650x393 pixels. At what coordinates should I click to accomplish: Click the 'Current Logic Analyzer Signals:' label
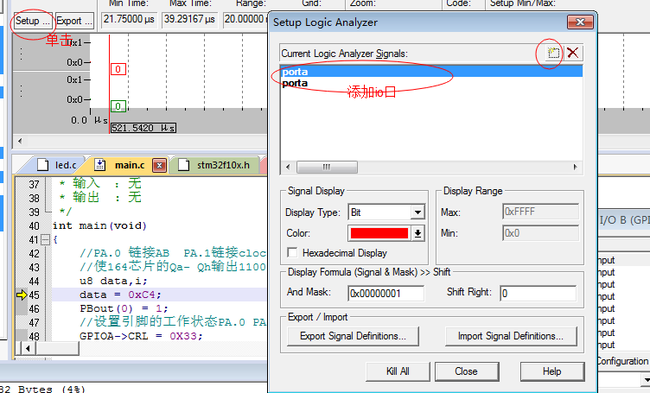click(x=344, y=53)
